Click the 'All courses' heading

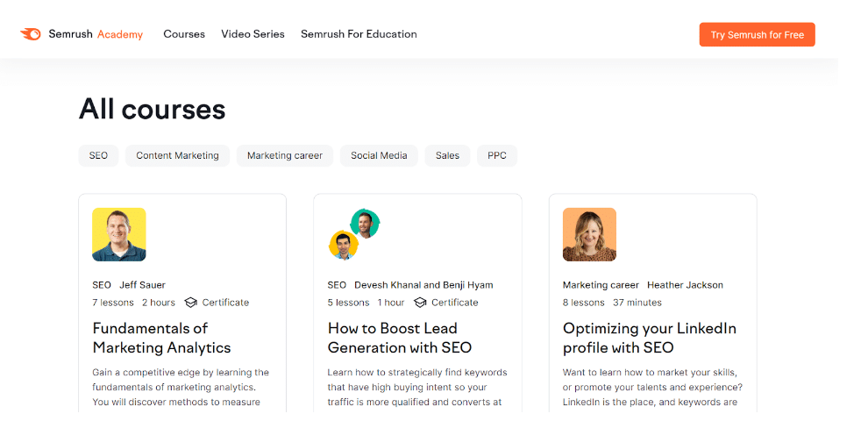153,109
